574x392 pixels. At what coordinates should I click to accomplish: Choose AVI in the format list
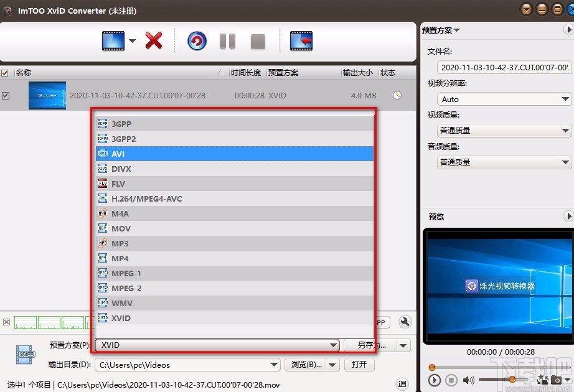pos(235,154)
